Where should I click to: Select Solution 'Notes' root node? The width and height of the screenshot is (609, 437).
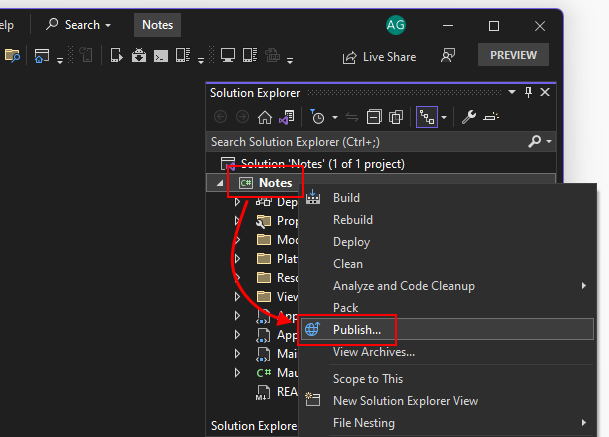pos(322,164)
